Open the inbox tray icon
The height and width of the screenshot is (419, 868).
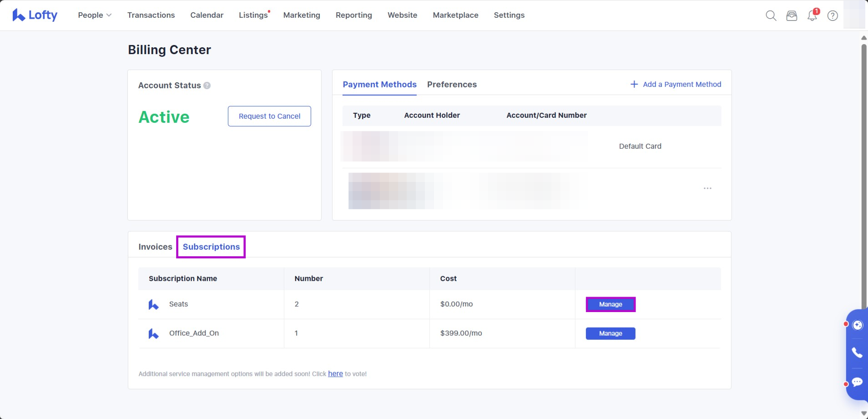tap(792, 15)
